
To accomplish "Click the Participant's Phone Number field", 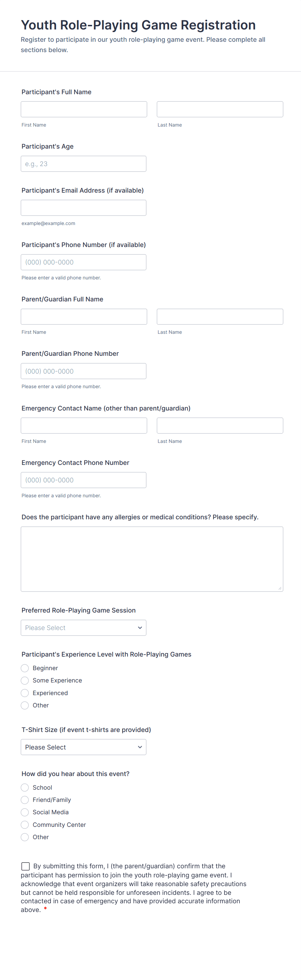I will point(83,262).
